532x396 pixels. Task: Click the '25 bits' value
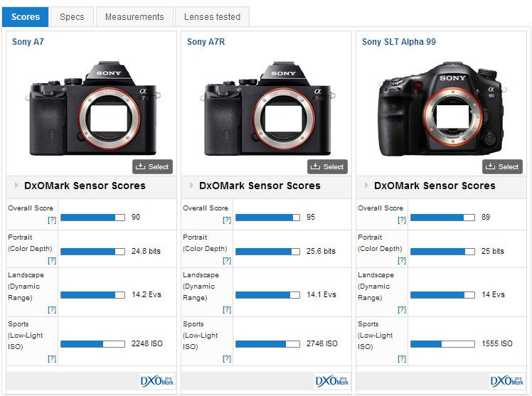pos(493,251)
